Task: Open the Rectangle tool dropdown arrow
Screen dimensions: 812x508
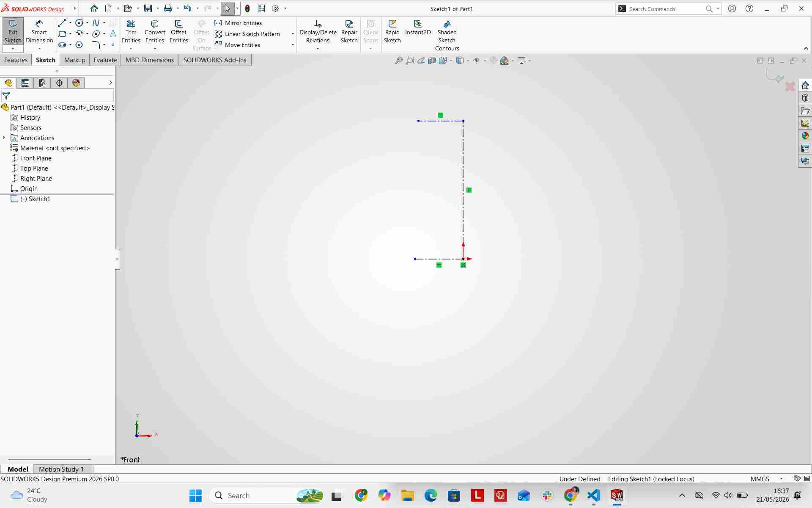Action: point(70,34)
